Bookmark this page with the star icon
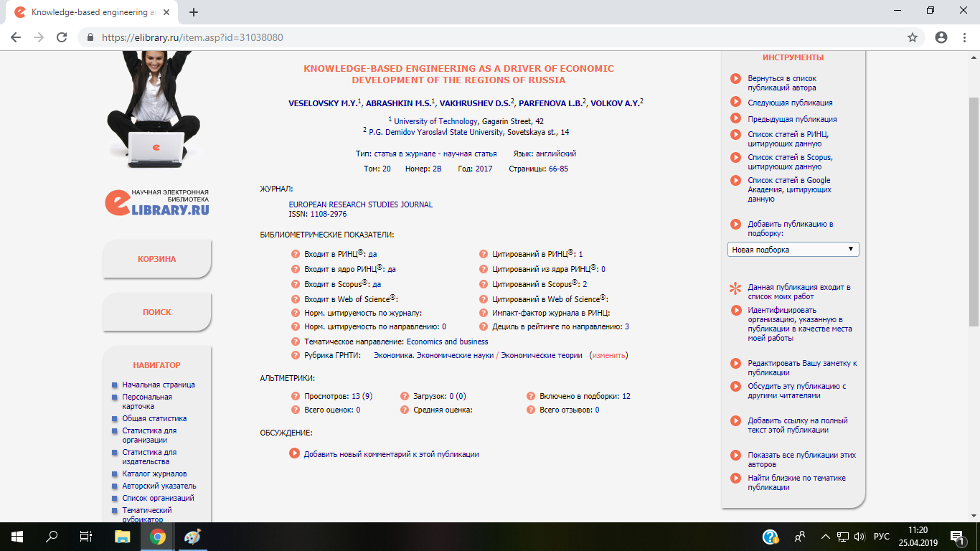 (x=913, y=37)
